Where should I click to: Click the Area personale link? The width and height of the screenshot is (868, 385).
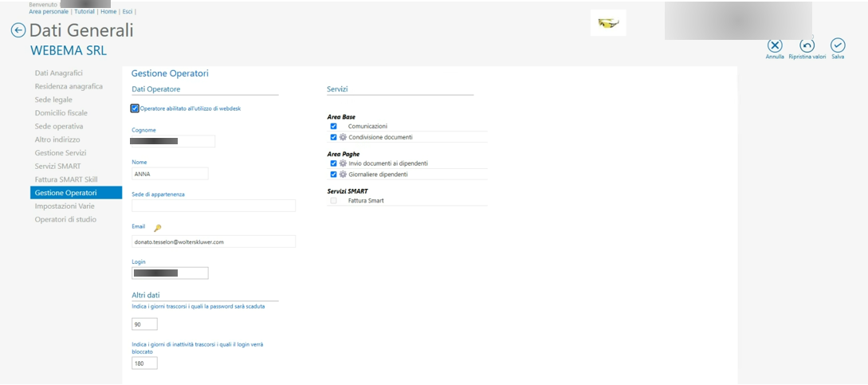pos(49,11)
